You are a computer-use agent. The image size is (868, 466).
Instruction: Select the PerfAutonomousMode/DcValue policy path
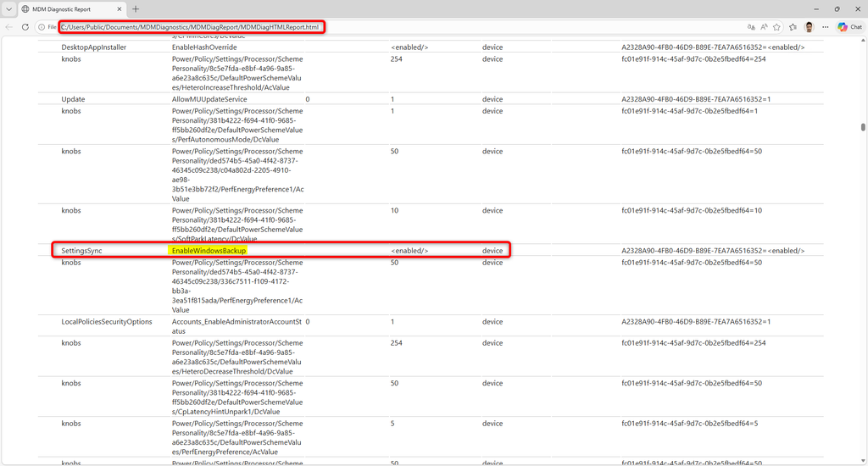237,125
